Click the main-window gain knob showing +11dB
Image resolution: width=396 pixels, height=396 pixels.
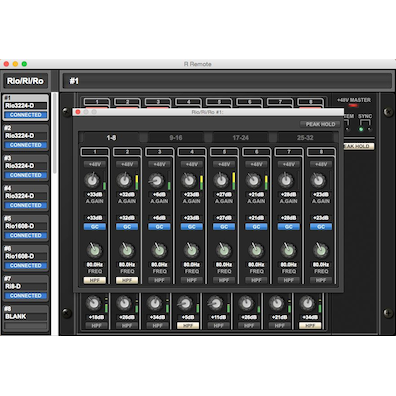pyautogui.click(x=216, y=303)
